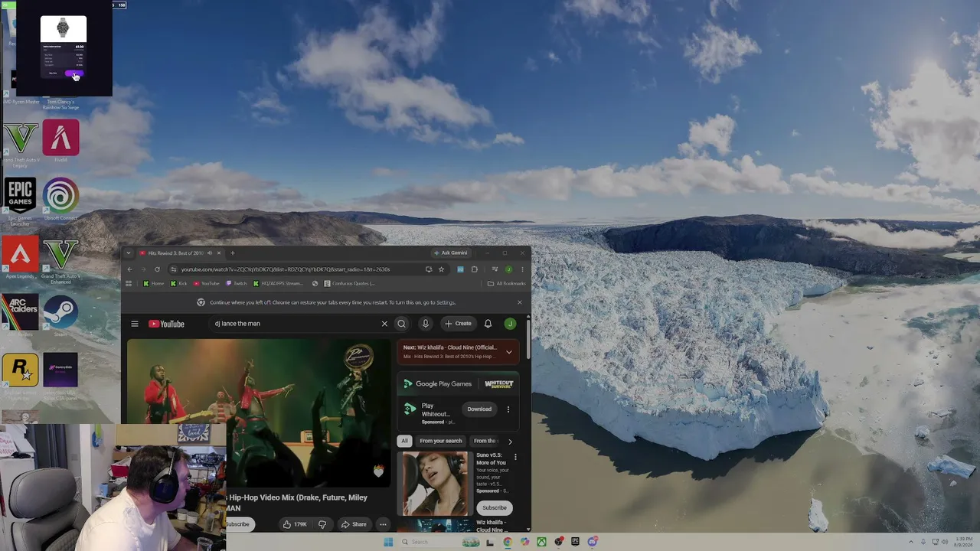Mute the tab using its audio icon

point(209,253)
